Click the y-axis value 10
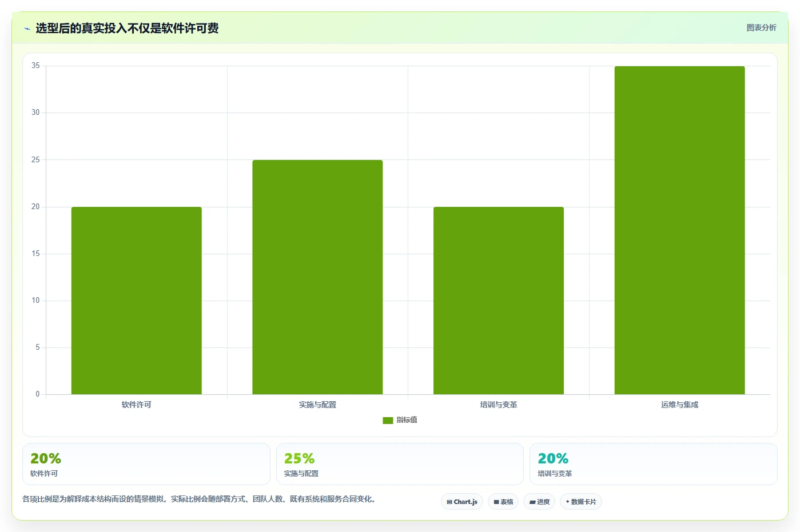 (35, 301)
